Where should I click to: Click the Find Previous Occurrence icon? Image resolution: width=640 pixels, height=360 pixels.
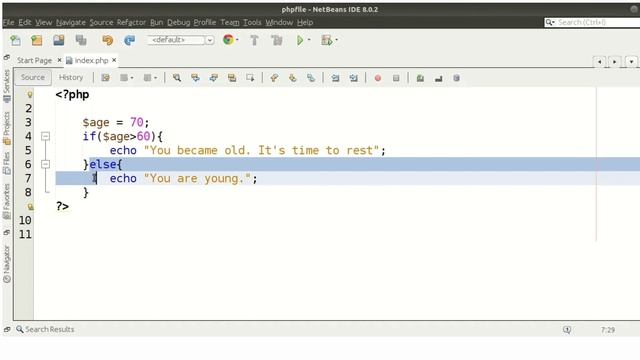click(x=195, y=78)
